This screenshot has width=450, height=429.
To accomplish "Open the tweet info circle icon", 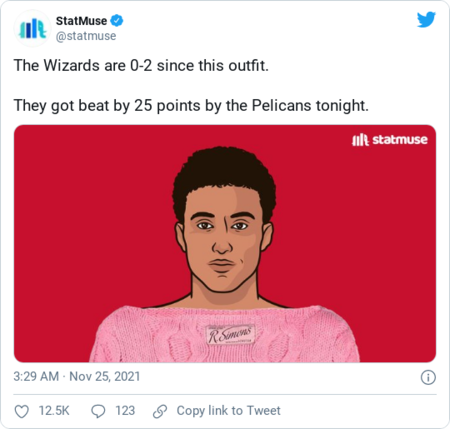I will coord(428,377).
